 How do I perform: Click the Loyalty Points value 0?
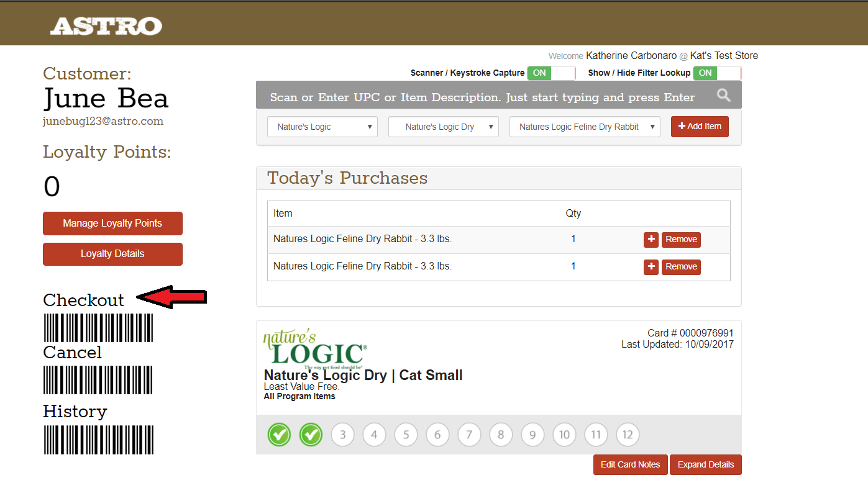pyautogui.click(x=52, y=186)
